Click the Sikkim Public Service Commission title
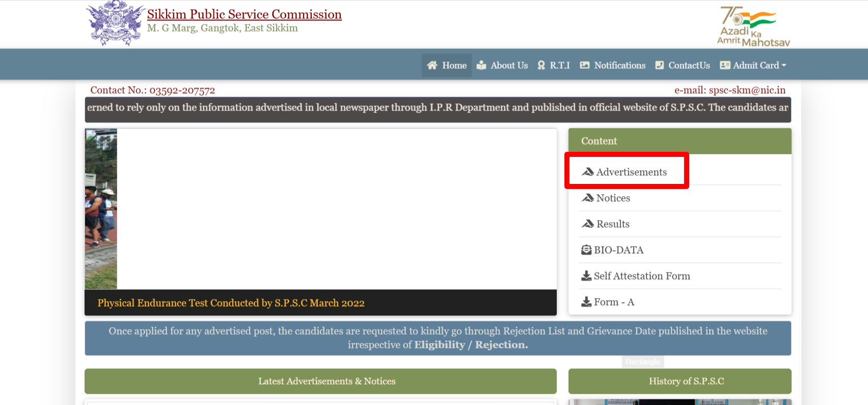Screen dimensions: 868x405 click(x=244, y=14)
